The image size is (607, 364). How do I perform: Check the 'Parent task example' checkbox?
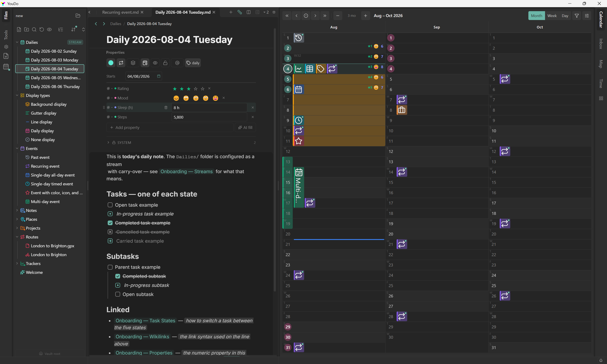pos(110,267)
